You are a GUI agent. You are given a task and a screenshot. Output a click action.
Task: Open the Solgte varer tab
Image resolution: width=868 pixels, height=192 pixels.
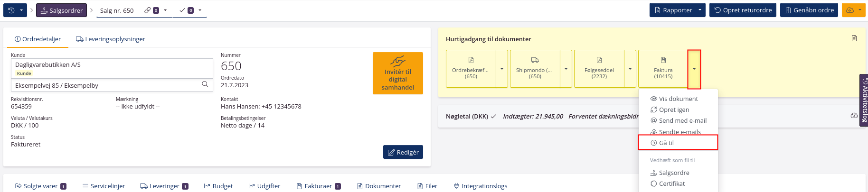click(41, 186)
